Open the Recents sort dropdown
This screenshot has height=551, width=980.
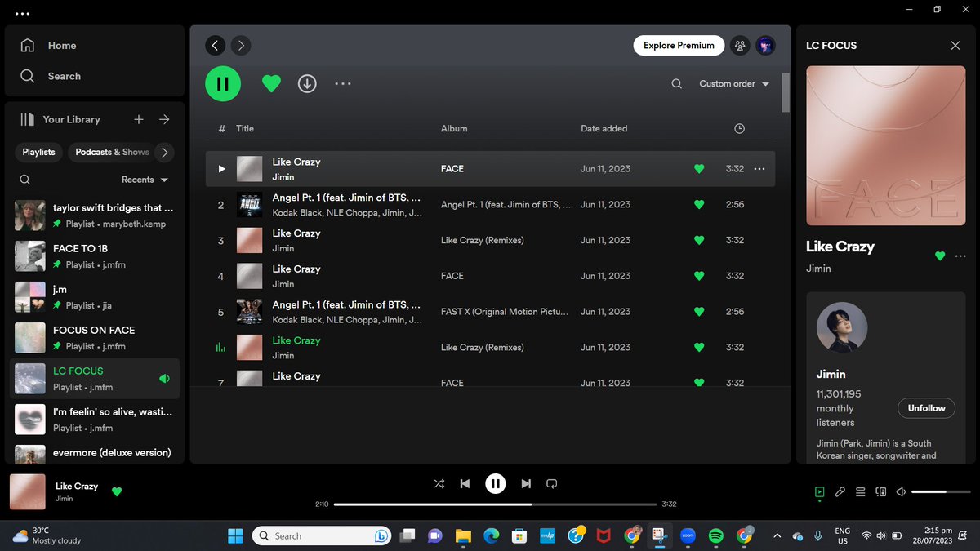click(145, 180)
